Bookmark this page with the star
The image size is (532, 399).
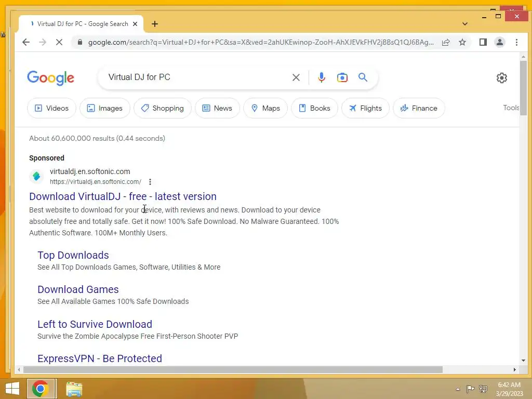pyautogui.click(x=462, y=42)
